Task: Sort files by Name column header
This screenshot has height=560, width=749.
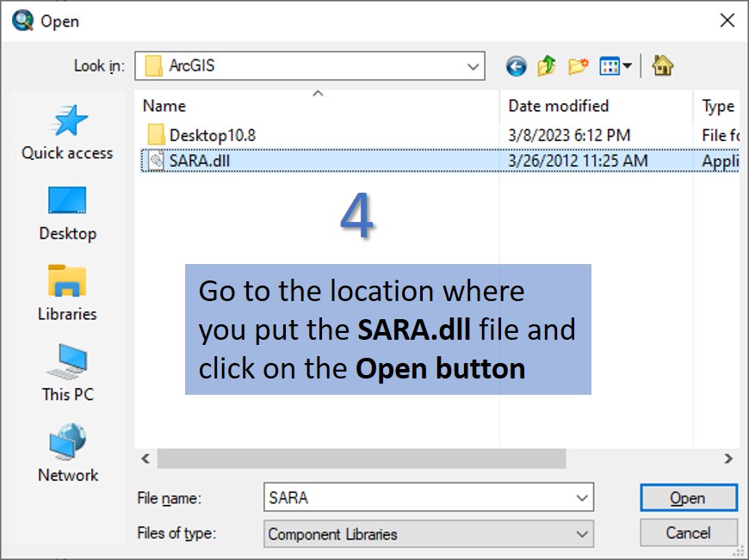Action: [164, 106]
